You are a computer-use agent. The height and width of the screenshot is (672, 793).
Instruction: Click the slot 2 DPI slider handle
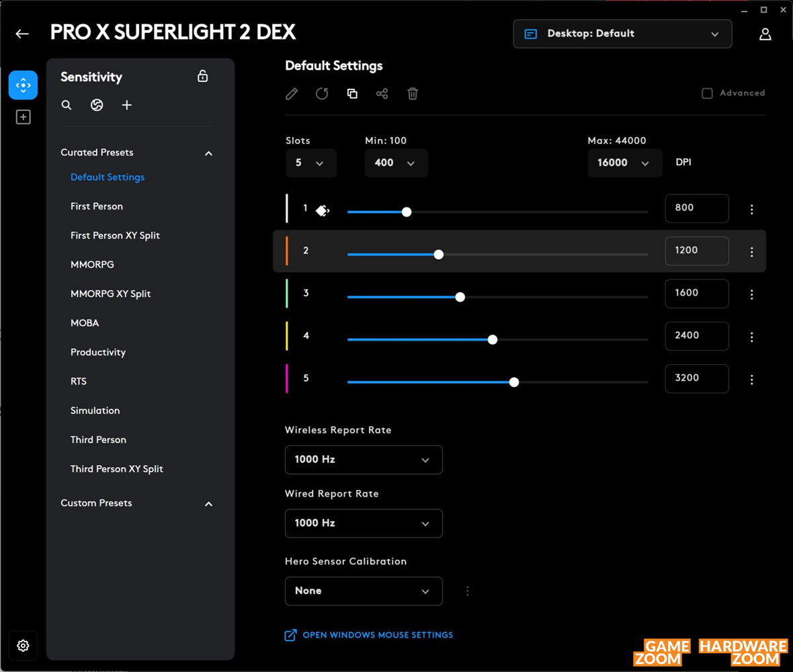pos(439,254)
